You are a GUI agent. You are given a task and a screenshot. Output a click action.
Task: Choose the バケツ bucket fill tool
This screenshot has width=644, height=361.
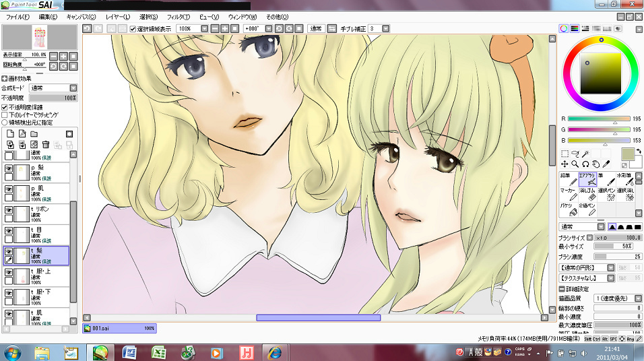tap(569, 209)
